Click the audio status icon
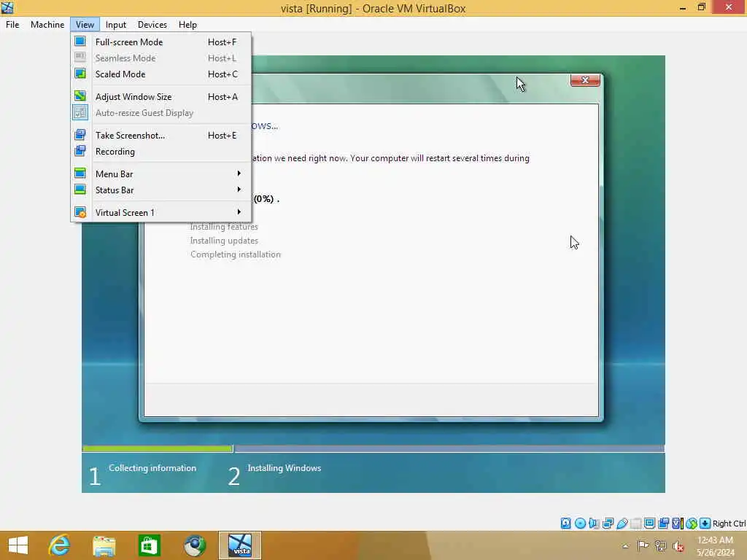747x560 pixels. click(x=594, y=524)
